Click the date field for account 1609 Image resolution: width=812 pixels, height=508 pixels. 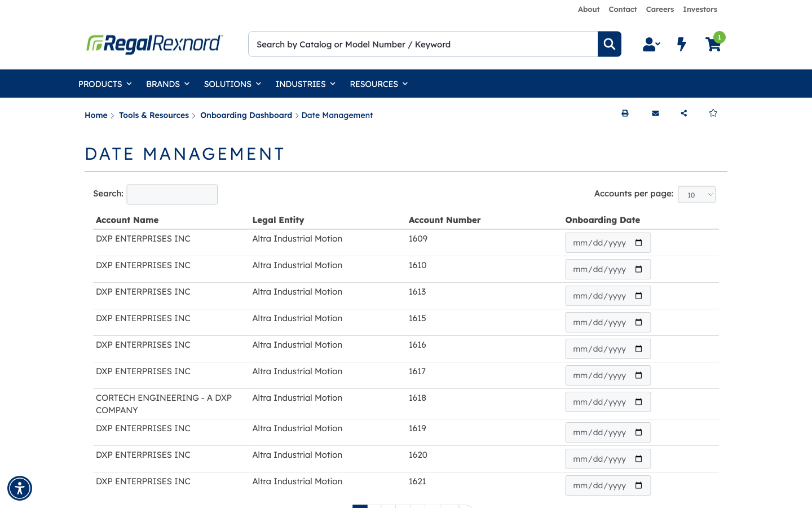[608, 243]
